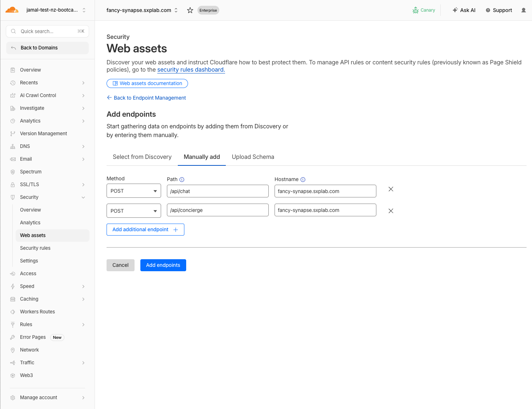The height and width of the screenshot is (409, 532).
Task: Click the Recents clock icon
Action: (13, 83)
